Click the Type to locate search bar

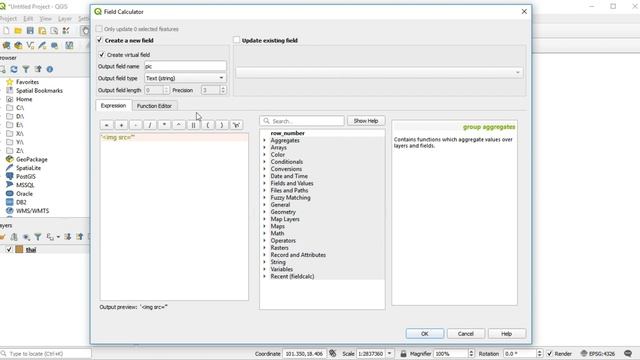46,353
